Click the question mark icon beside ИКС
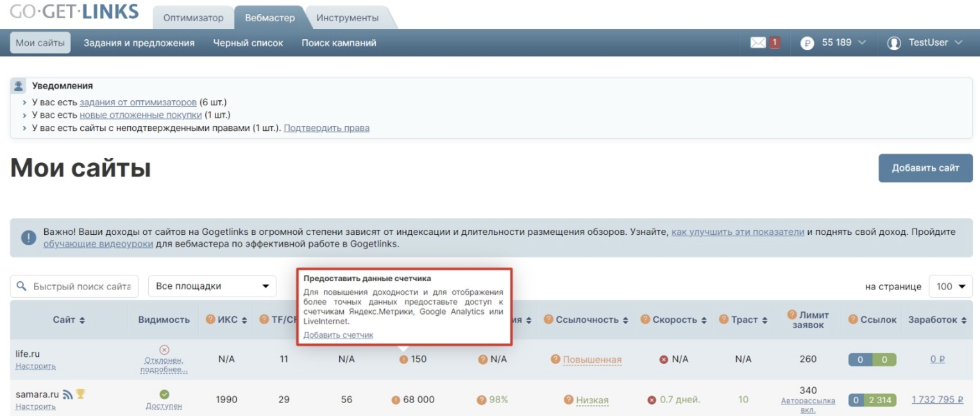Image resolution: width=980 pixels, height=416 pixels. pos(210,320)
